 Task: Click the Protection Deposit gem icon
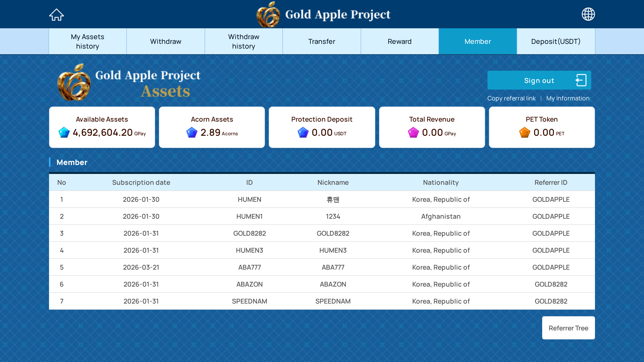pyautogui.click(x=303, y=132)
